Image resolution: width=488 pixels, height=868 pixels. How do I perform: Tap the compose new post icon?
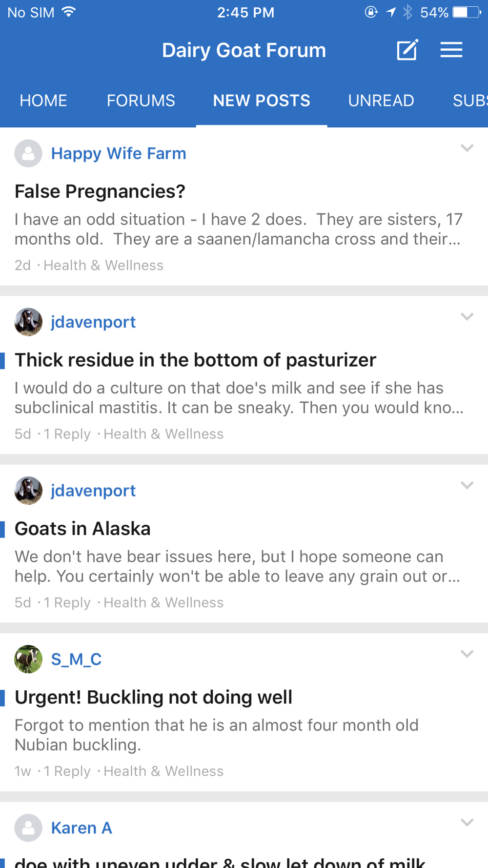pyautogui.click(x=407, y=50)
